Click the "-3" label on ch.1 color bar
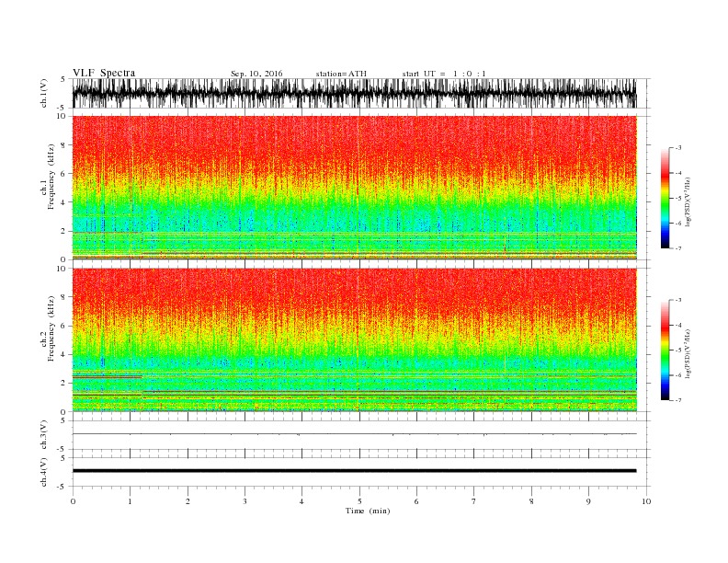Screen dimensions: 728x563 [x=678, y=148]
